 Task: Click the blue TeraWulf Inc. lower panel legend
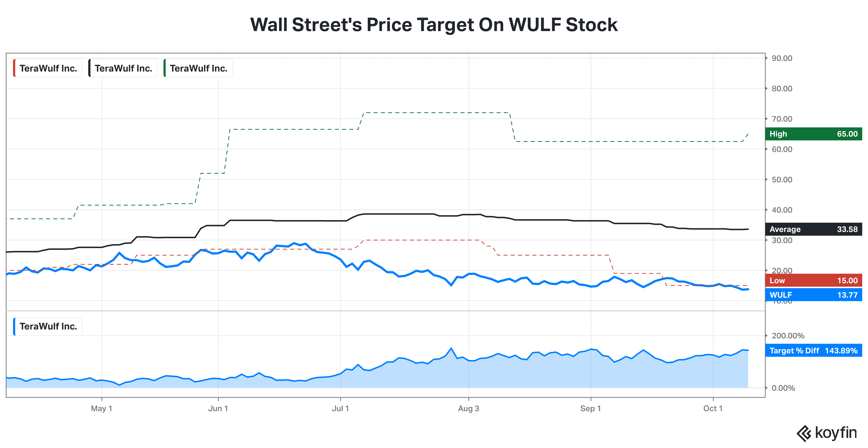click(47, 326)
